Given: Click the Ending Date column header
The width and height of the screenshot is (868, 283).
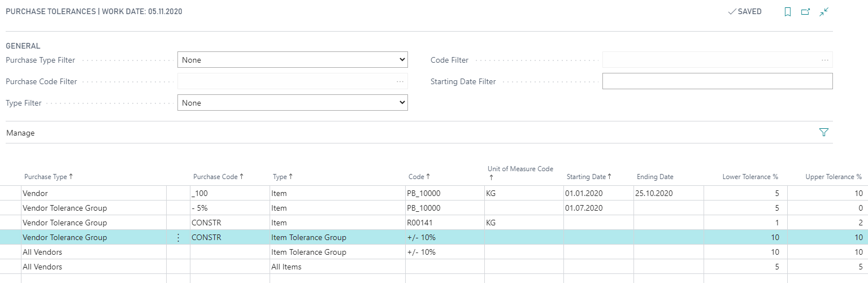Looking at the screenshot, I should [x=655, y=177].
